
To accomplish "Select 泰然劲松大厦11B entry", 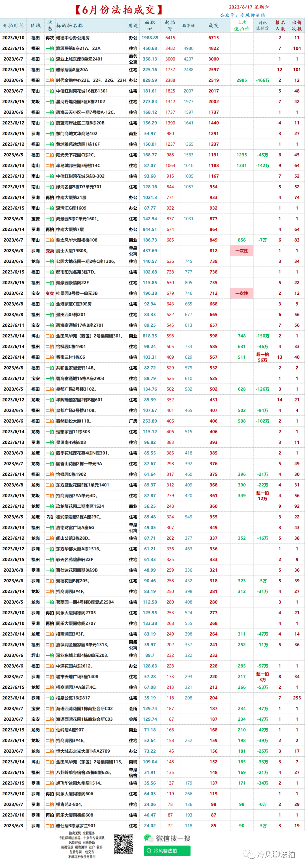I will [x=74, y=421].
